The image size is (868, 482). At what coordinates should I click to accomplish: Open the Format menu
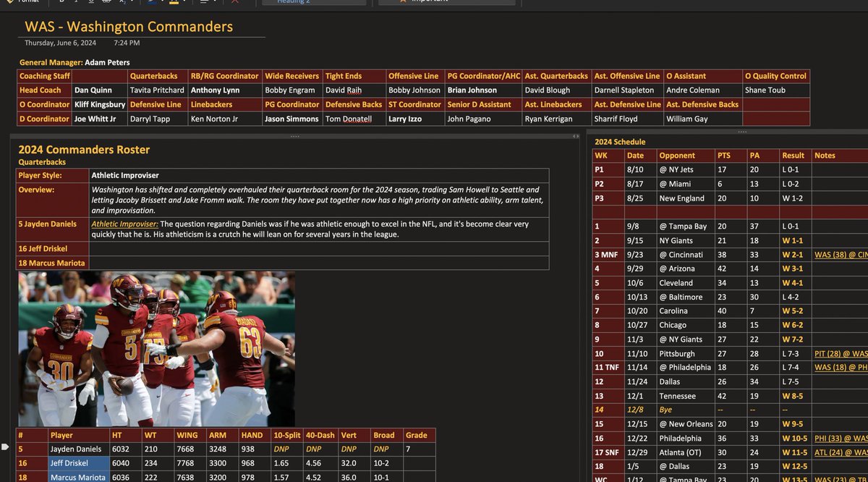(28, 2)
